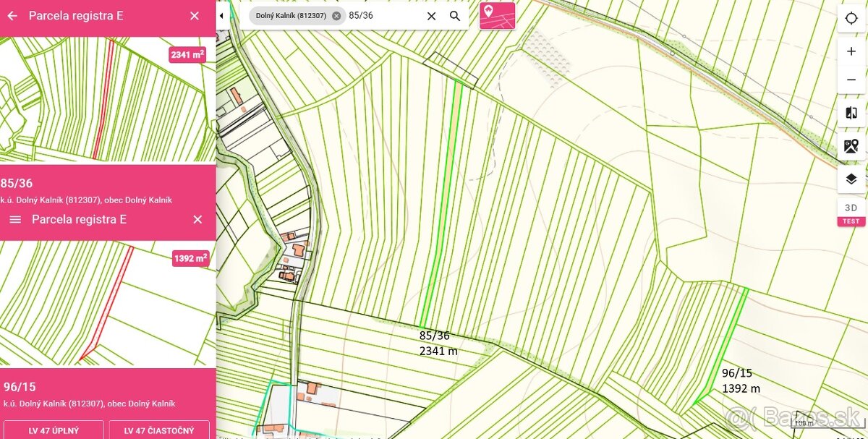Switch to the 3D TEST view
Screen dimensions: 868x439
tap(851, 213)
